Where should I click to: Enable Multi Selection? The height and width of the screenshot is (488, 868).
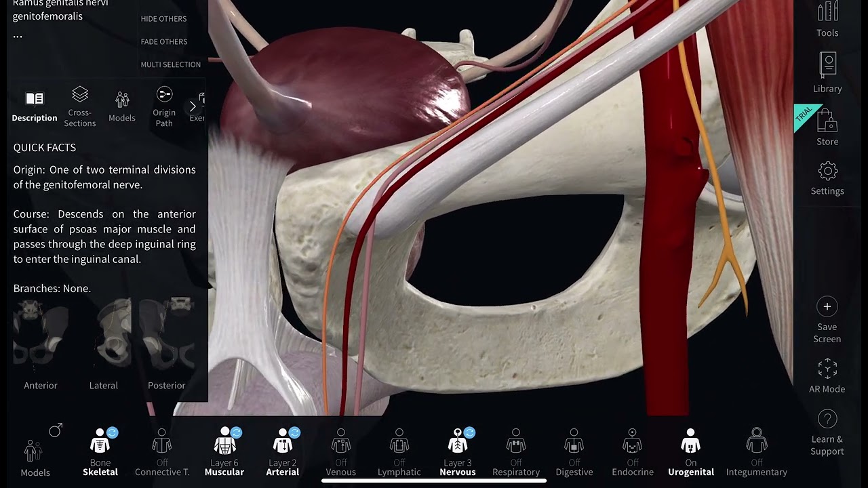[x=171, y=65]
